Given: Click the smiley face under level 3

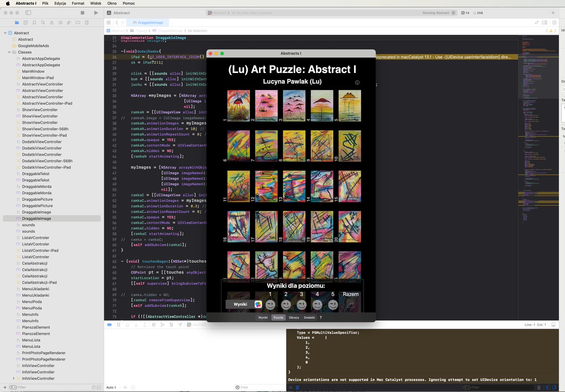Looking at the screenshot, I should (302, 304).
